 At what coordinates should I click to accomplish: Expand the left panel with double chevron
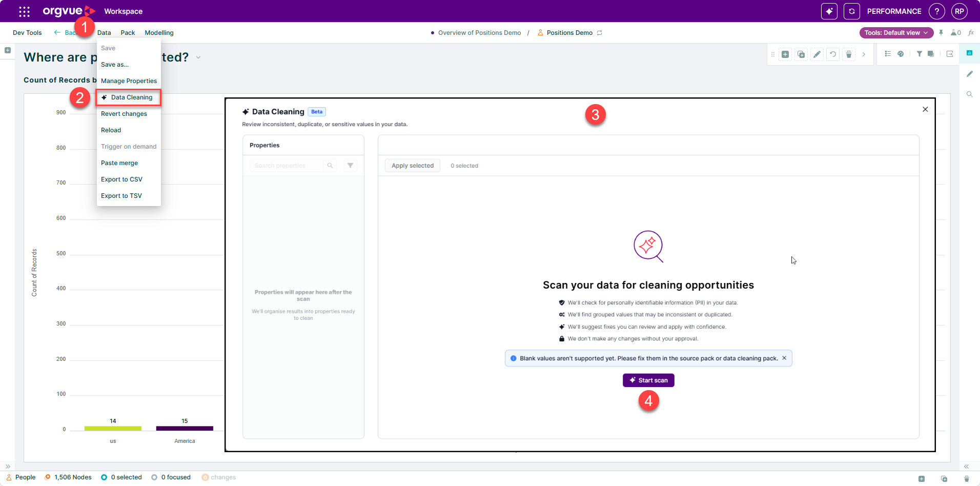(8, 467)
